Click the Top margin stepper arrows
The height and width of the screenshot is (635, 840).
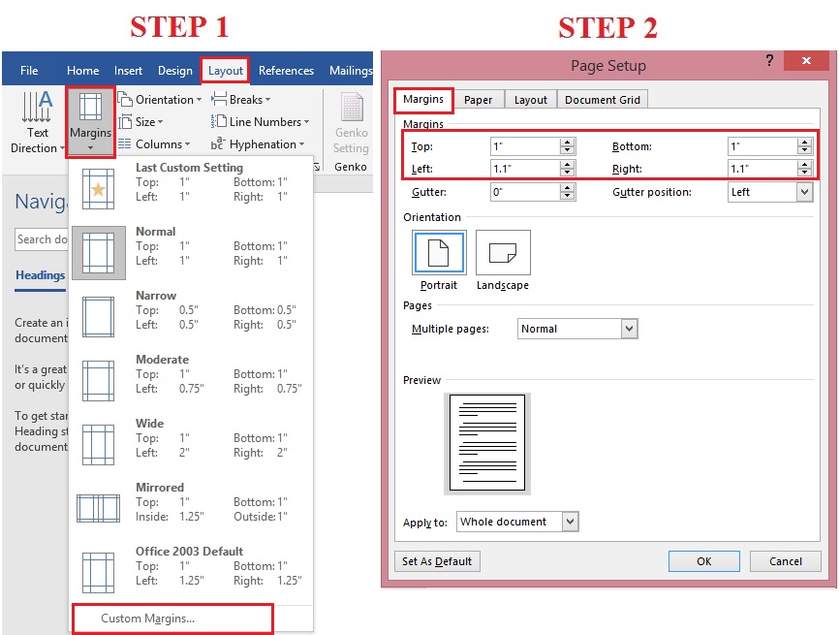tap(568, 146)
